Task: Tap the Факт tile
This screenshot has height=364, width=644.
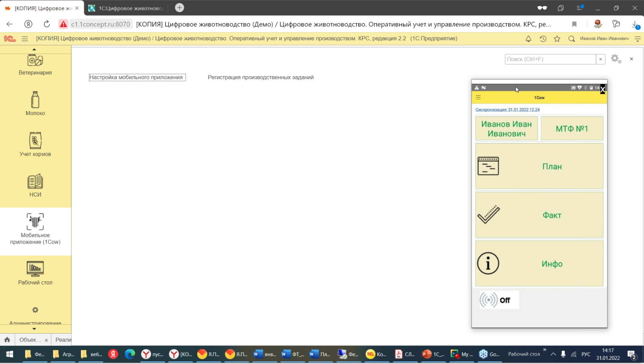Action: pyautogui.click(x=539, y=215)
